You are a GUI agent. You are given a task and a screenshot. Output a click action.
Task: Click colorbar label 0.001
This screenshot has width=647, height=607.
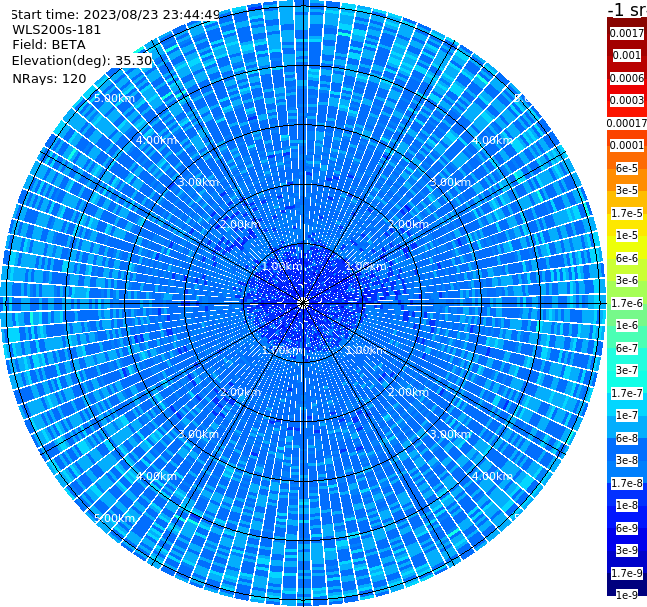pos(627,55)
